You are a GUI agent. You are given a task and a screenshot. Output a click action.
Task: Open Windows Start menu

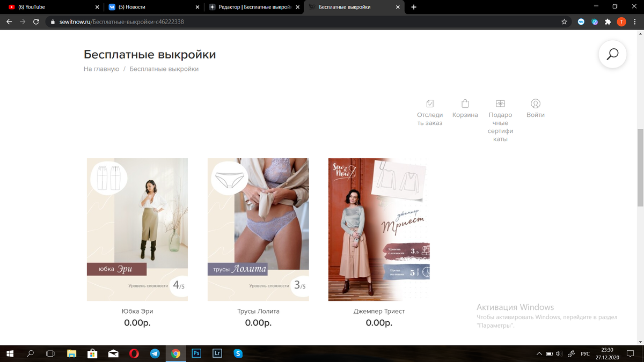point(10,354)
